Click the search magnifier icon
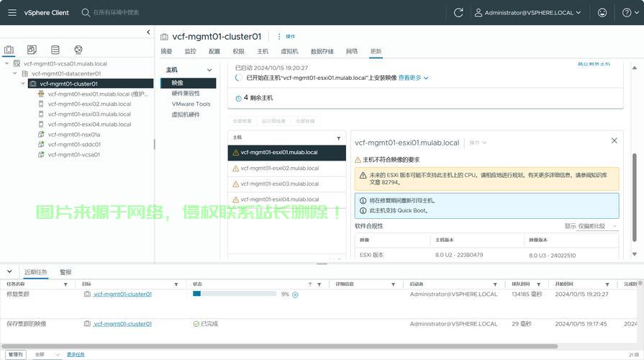 pos(86,13)
